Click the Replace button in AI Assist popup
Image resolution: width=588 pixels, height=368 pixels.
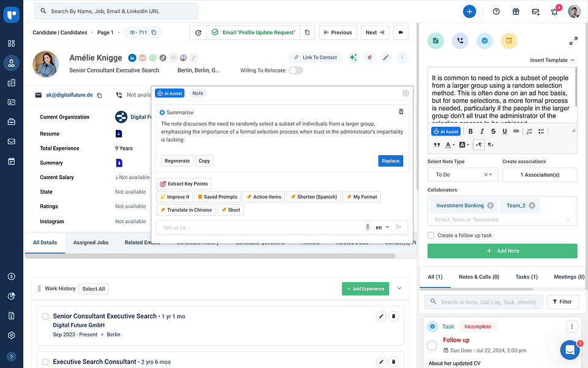(x=390, y=161)
